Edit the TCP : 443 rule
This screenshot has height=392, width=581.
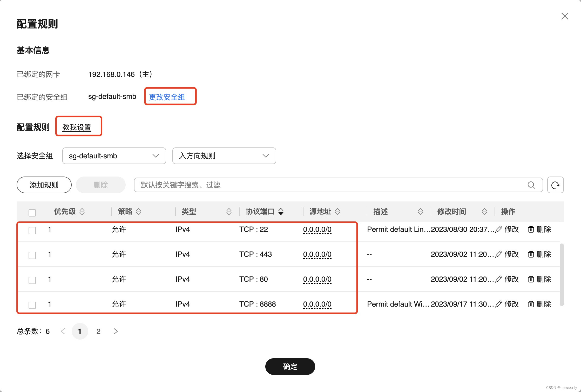[507, 254]
